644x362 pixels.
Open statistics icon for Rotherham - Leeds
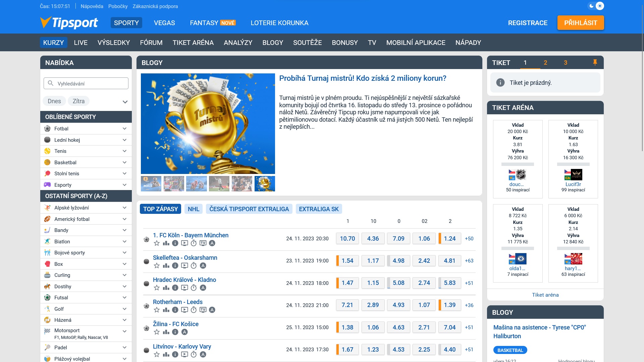(166, 310)
